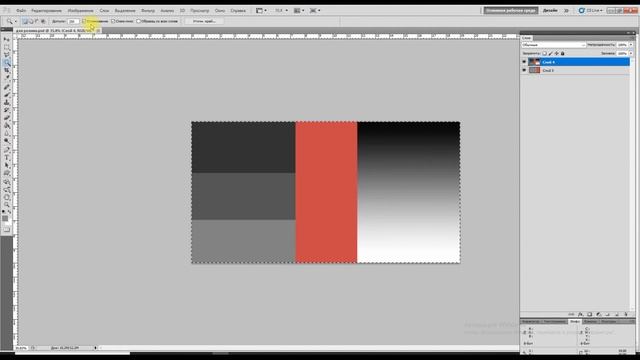This screenshot has width=640, height=360.
Task: Select the Dodge tool
Action: point(7,141)
